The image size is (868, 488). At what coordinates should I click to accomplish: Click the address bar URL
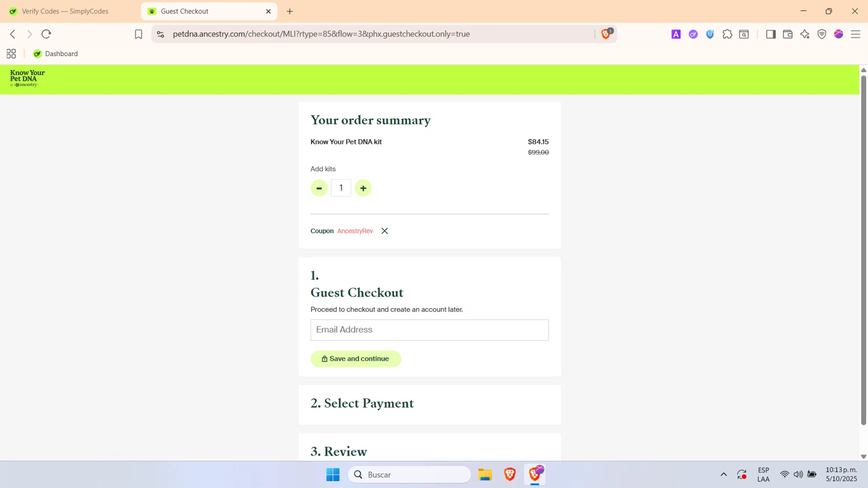(321, 34)
